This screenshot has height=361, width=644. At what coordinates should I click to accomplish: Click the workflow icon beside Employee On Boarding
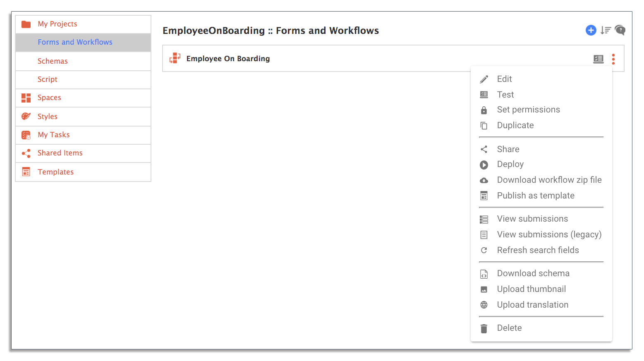[175, 58]
